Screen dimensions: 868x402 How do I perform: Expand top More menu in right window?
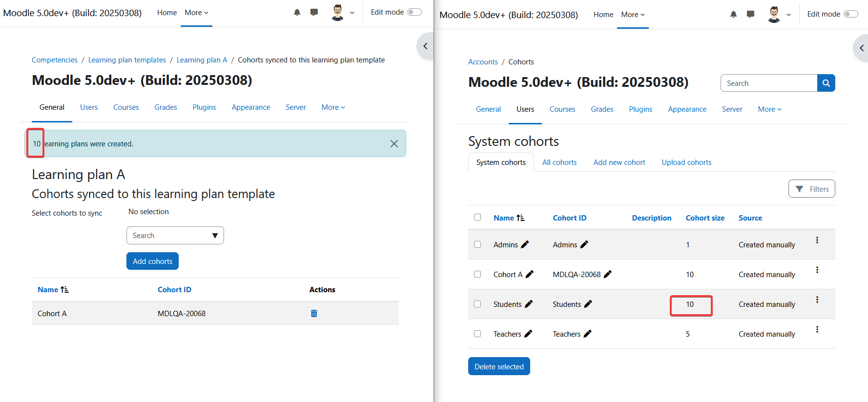point(633,15)
